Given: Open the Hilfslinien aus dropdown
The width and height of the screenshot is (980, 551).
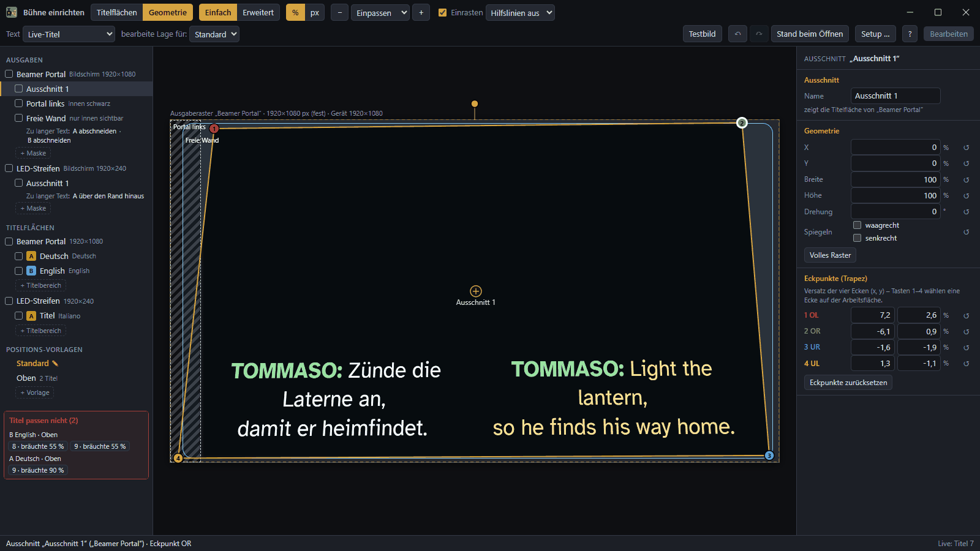Looking at the screenshot, I should tap(520, 13).
